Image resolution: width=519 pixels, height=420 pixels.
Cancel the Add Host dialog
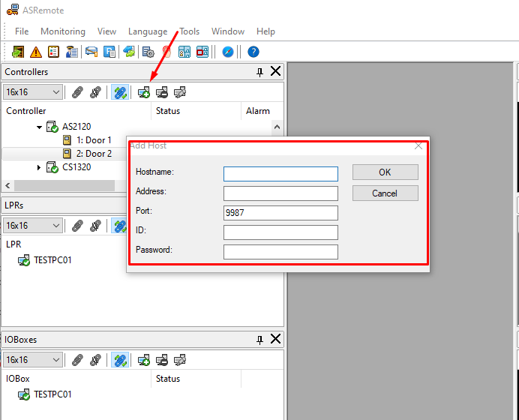click(x=385, y=193)
